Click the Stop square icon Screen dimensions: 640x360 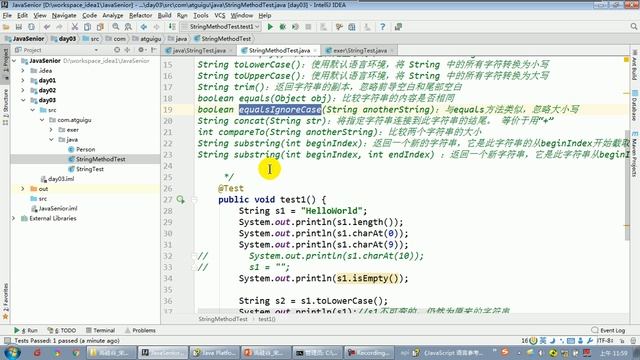tap(308, 27)
